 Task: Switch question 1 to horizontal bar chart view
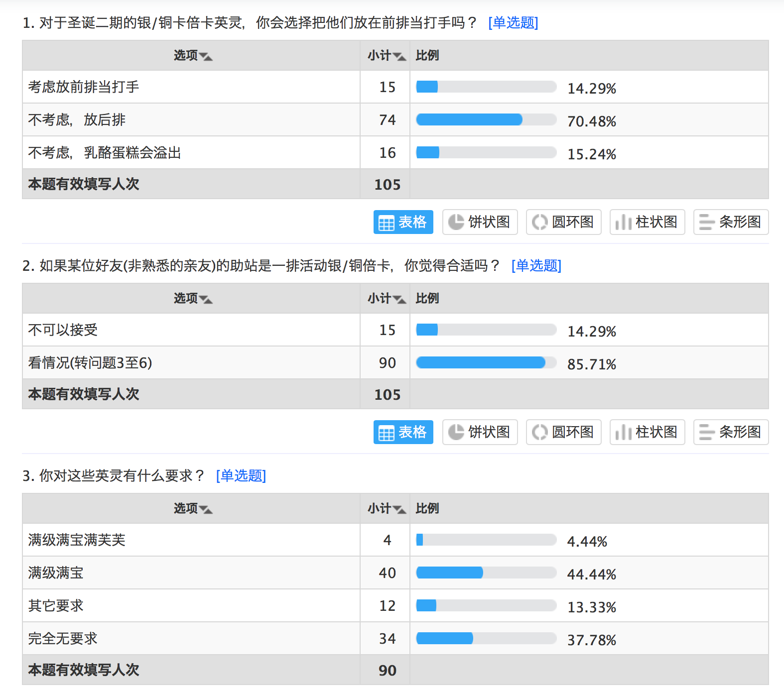(730, 222)
